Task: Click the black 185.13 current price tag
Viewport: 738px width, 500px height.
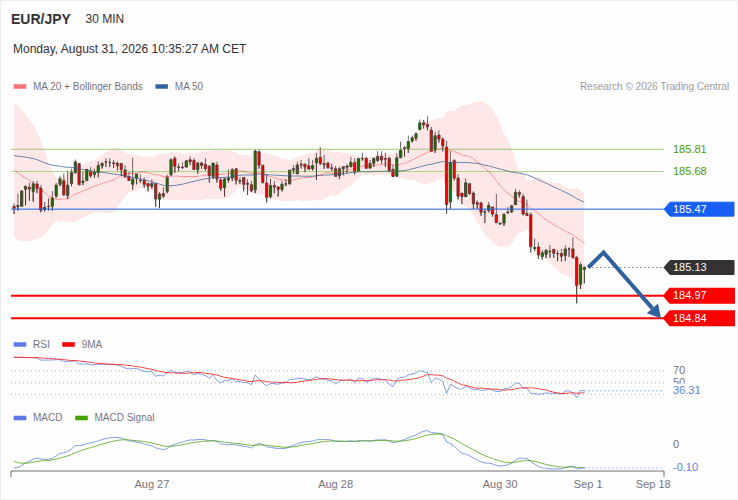Action: (x=699, y=267)
